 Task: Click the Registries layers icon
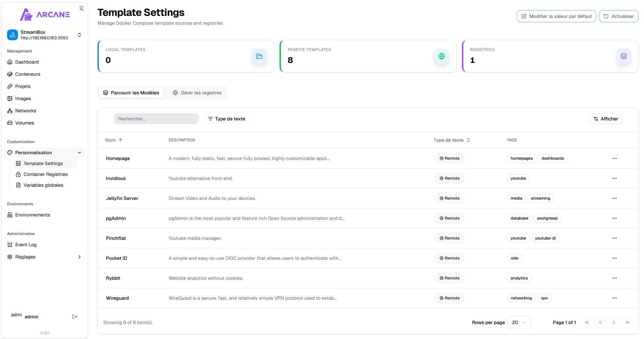coord(623,56)
